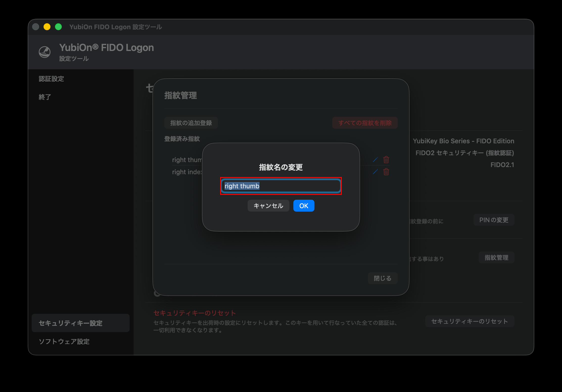The width and height of the screenshot is (562, 392).
Task: Click the 指紋管理 button on the right
Action: [496, 257]
